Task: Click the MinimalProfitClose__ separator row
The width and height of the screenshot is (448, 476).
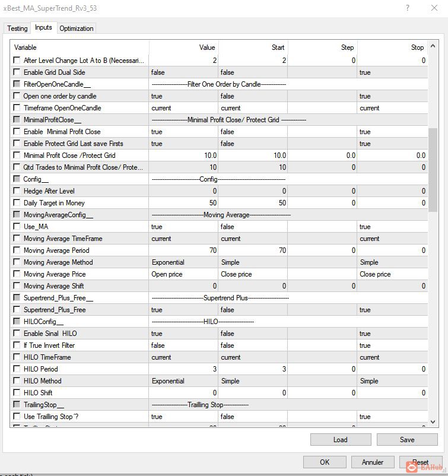Action: pyautogui.click(x=220, y=120)
